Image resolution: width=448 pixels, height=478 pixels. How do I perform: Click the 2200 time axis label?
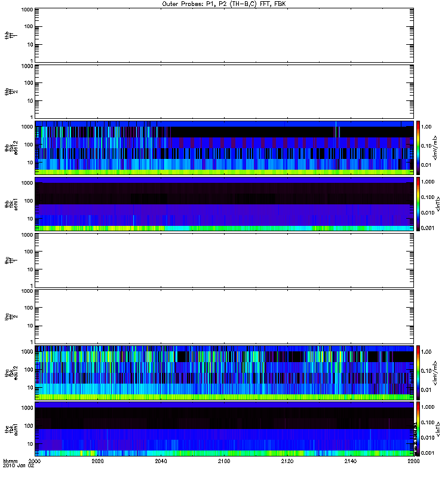click(x=413, y=461)
